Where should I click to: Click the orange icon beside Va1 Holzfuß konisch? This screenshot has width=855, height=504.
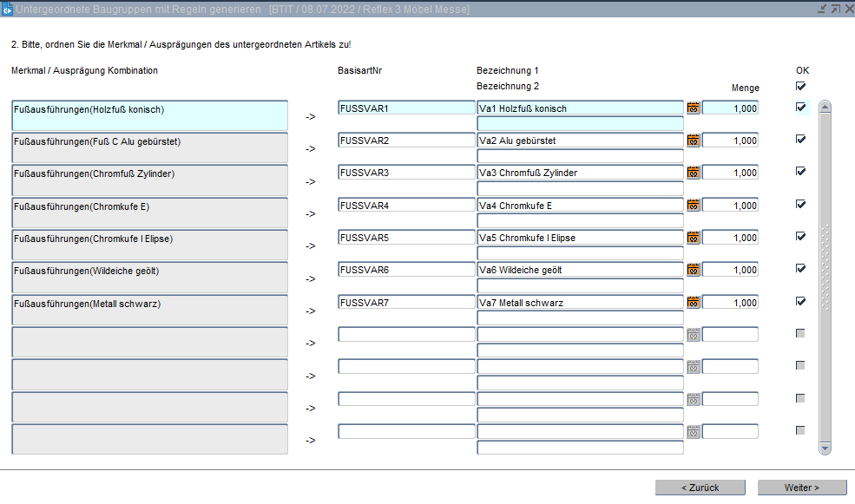point(693,108)
